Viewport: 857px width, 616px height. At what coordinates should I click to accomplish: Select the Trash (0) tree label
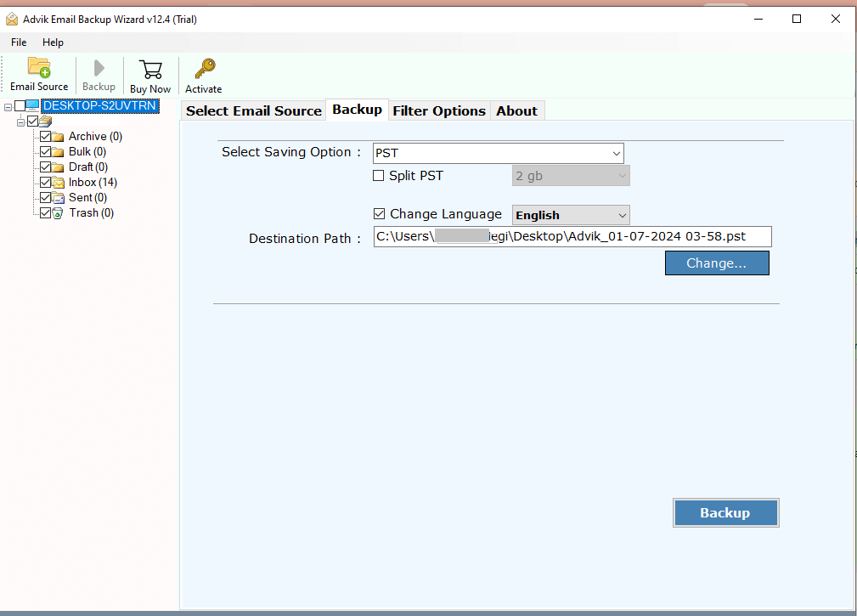click(x=91, y=212)
